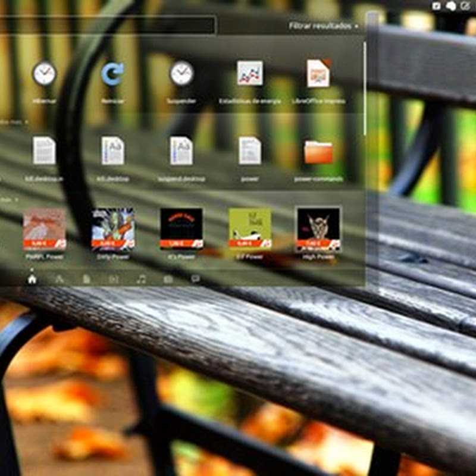Switch to the Applications lens
476x476 pixels.
(59, 279)
